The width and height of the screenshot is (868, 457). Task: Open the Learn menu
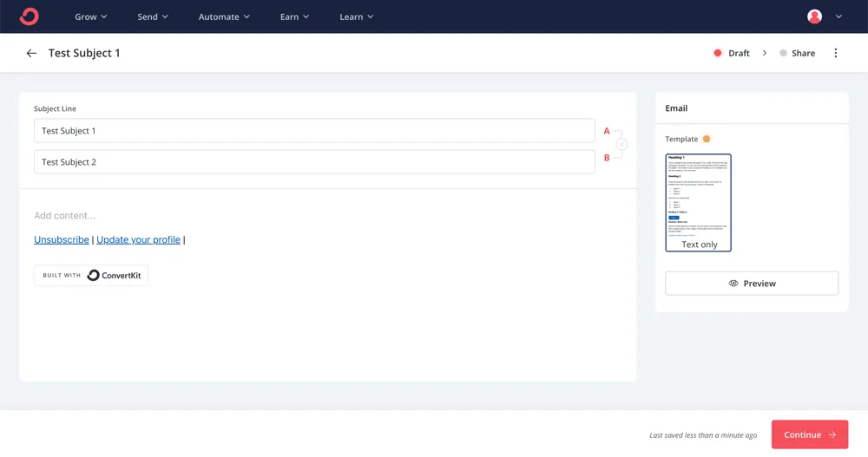356,16
